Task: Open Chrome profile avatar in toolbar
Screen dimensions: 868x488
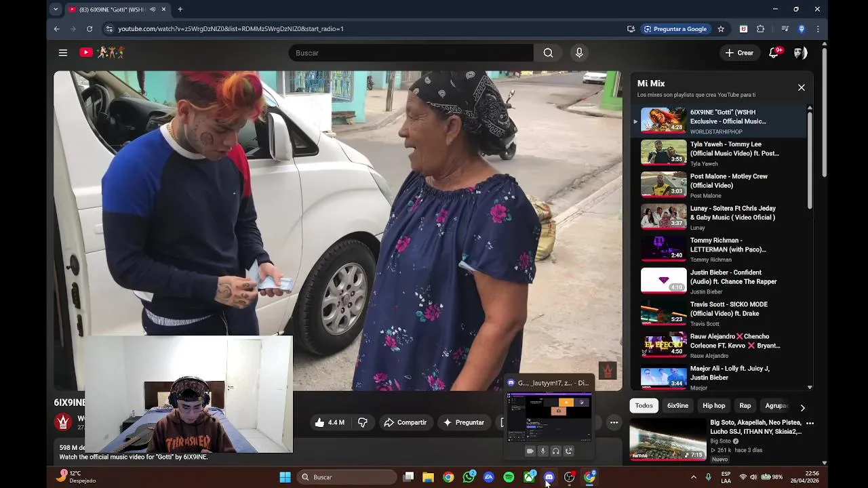Action: (802, 29)
